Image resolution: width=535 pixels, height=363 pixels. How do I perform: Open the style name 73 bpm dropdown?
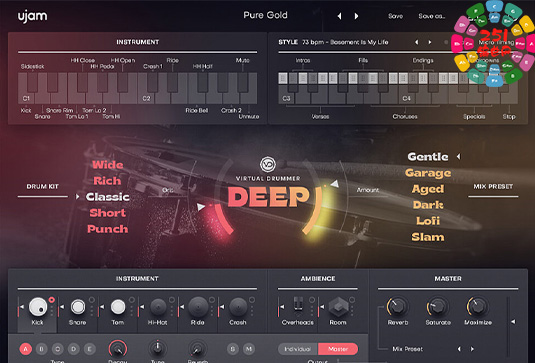[x=345, y=42]
